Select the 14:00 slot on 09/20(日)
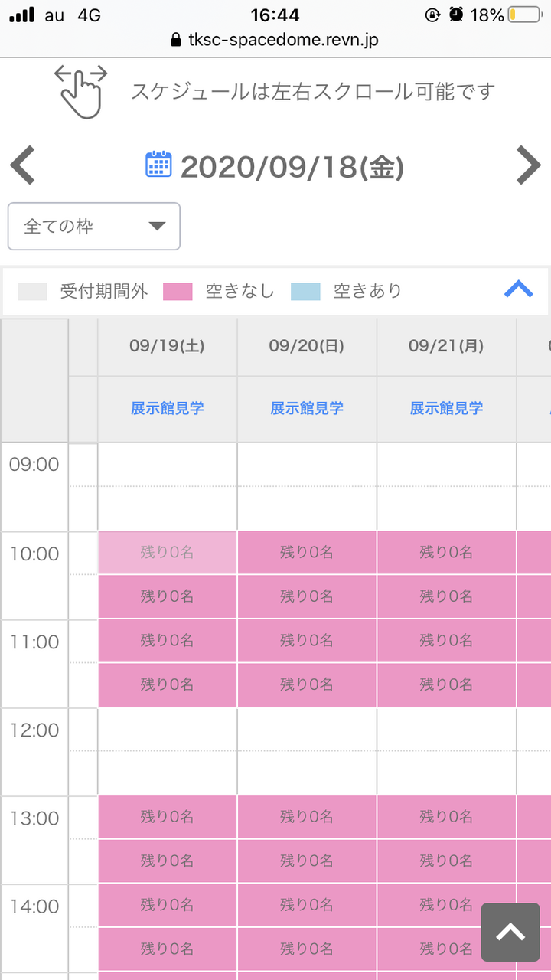This screenshot has height=980, width=551. pos(307,905)
